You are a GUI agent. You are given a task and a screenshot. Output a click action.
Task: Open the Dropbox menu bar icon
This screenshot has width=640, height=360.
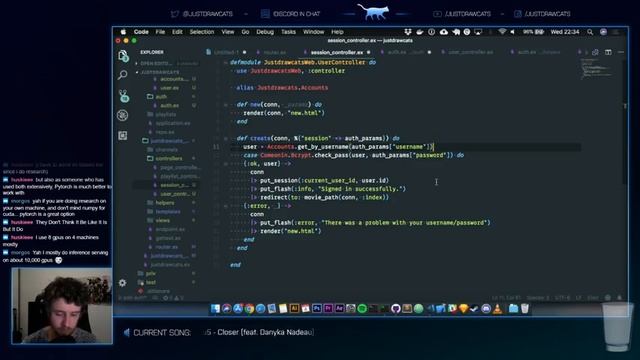(x=407, y=32)
